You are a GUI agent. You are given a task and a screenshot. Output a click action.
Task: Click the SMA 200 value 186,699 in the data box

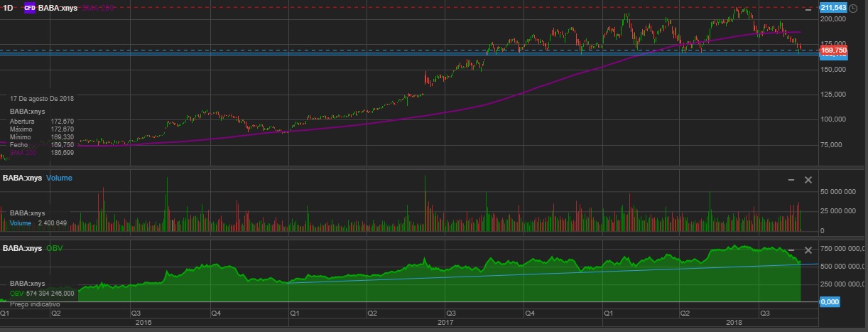(x=63, y=153)
